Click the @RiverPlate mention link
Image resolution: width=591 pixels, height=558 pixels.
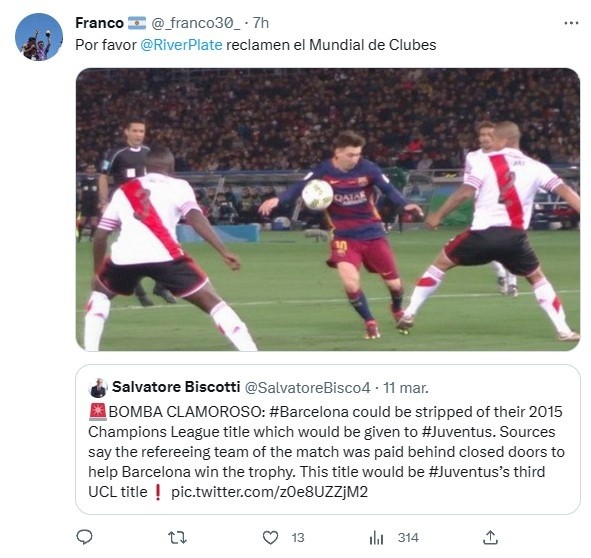181,45
